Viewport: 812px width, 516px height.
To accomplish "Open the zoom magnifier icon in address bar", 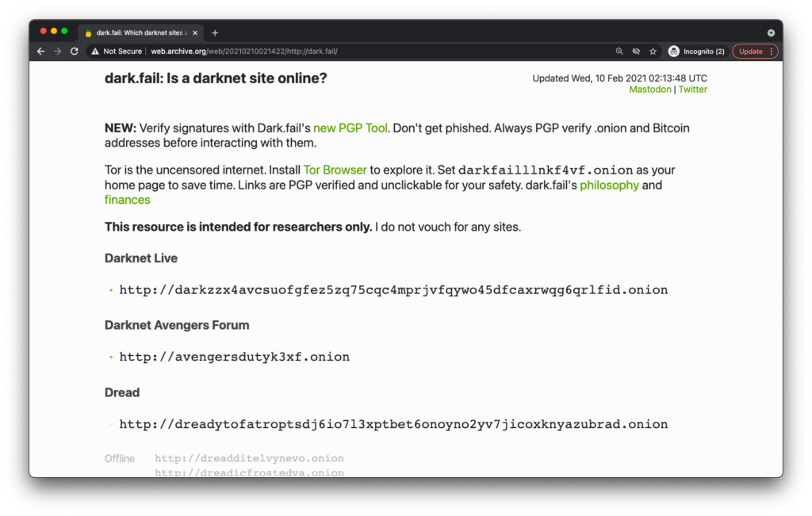I will [x=619, y=52].
